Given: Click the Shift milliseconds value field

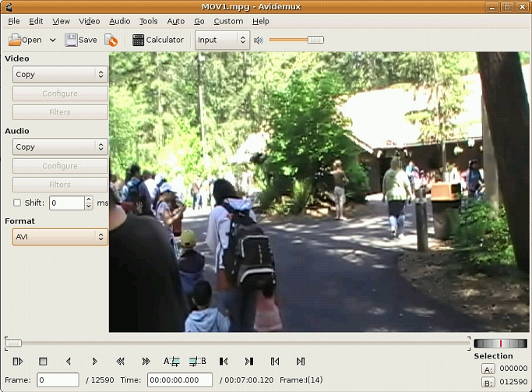Looking at the screenshot, I should tap(67, 203).
